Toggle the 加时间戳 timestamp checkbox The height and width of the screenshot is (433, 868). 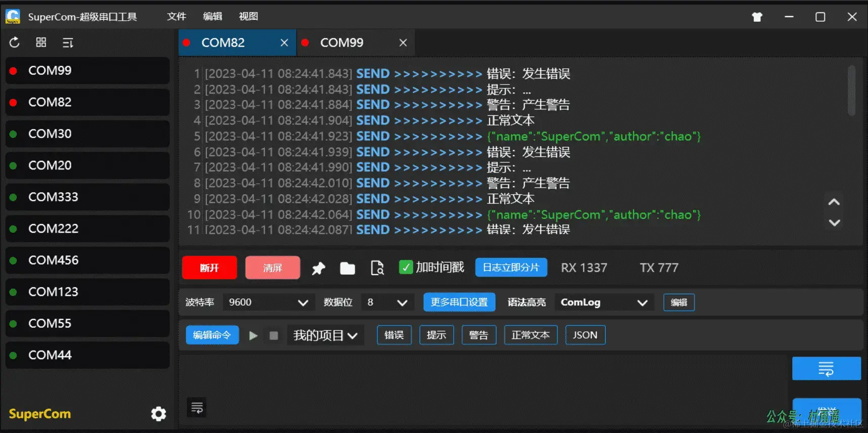[405, 267]
